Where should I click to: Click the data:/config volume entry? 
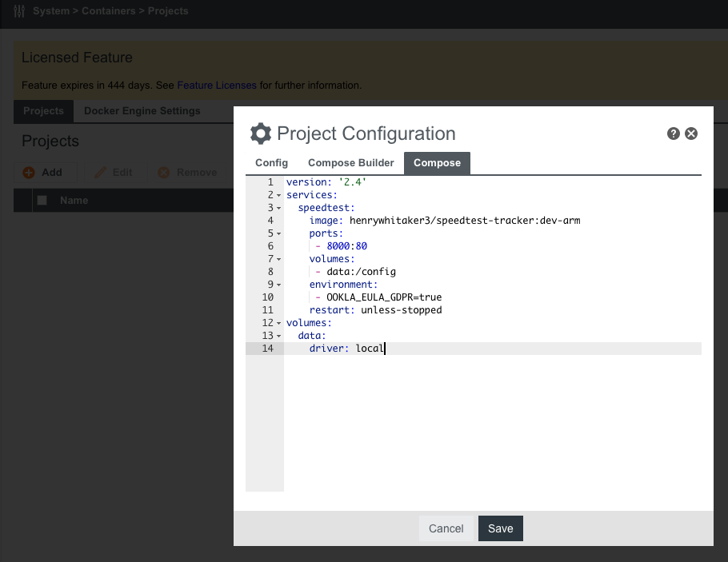coord(362,272)
